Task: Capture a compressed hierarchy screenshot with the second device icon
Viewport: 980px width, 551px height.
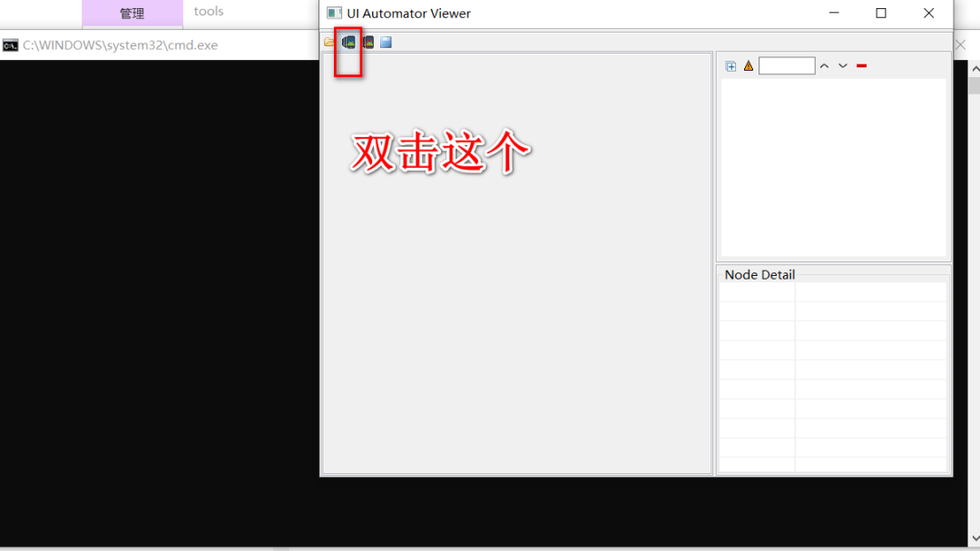Action: pos(368,42)
